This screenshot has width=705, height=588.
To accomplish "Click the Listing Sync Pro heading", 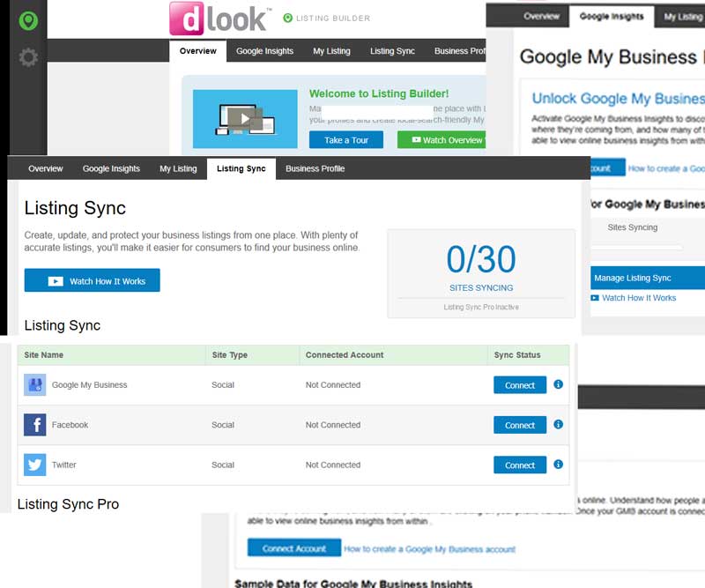I will tap(69, 504).
